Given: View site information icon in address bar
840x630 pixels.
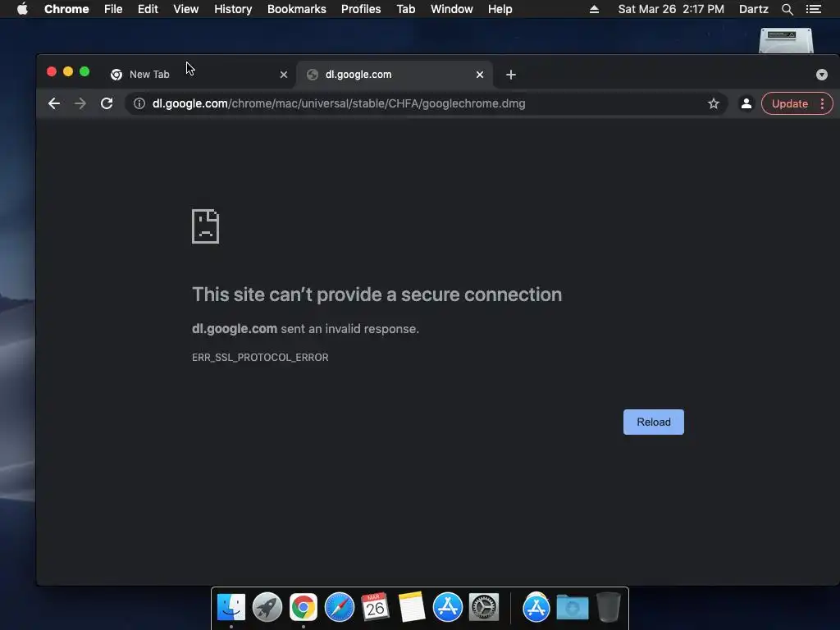Looking at the screenshot, I should pos(139,103).
